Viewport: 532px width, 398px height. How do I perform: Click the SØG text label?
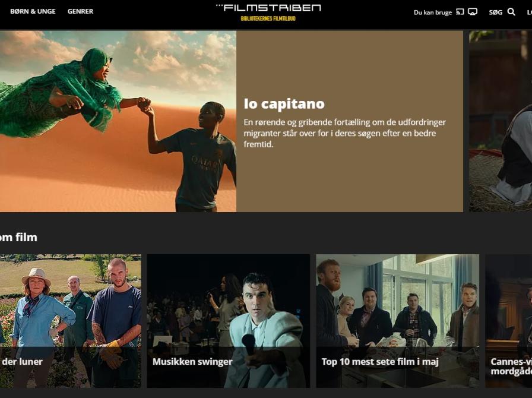495,12
